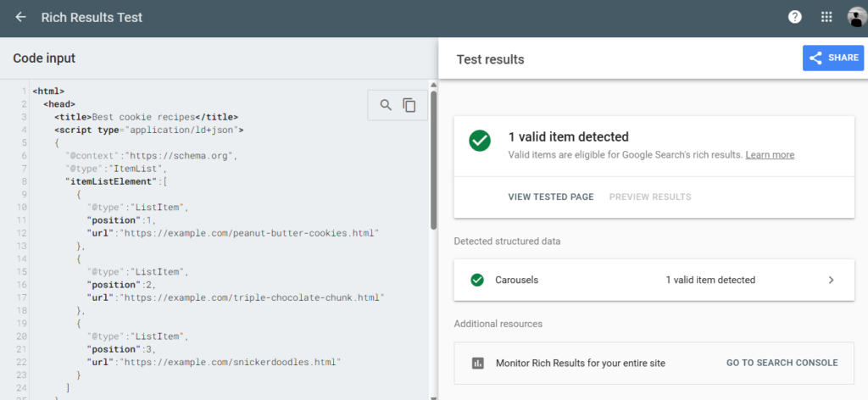This screenshot has width=868, height=400.
Task: Click the large green valid item checkmark
Action: click(480, 142)
